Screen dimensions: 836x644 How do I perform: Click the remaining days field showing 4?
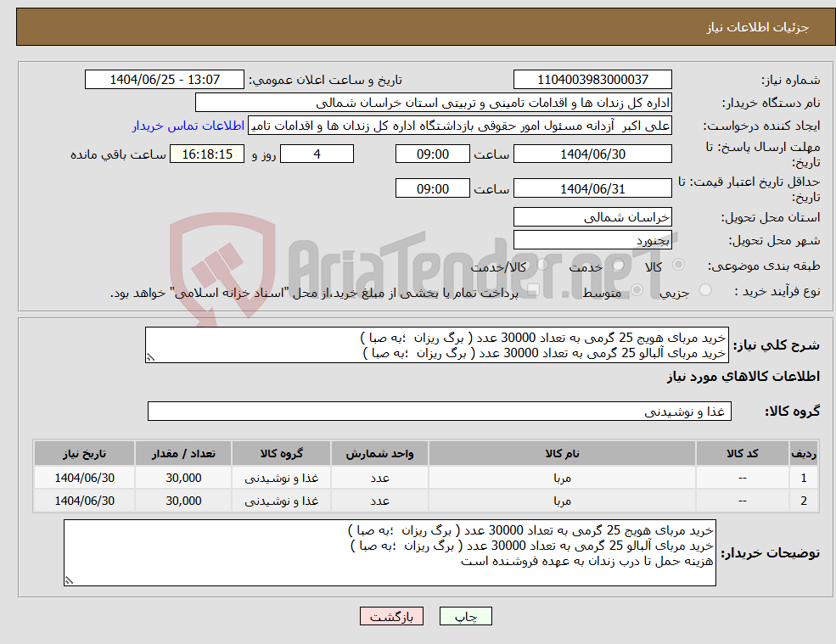coord(317,154)
